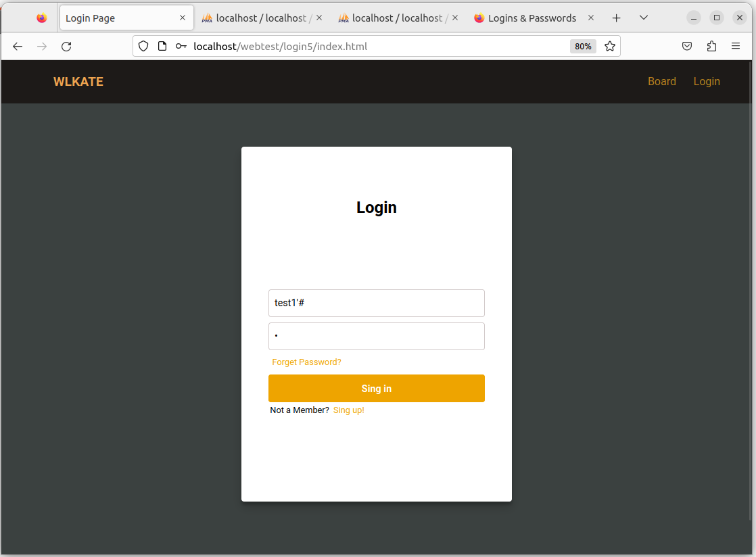
Task: Focus the password input field
Action: (377, 337)
